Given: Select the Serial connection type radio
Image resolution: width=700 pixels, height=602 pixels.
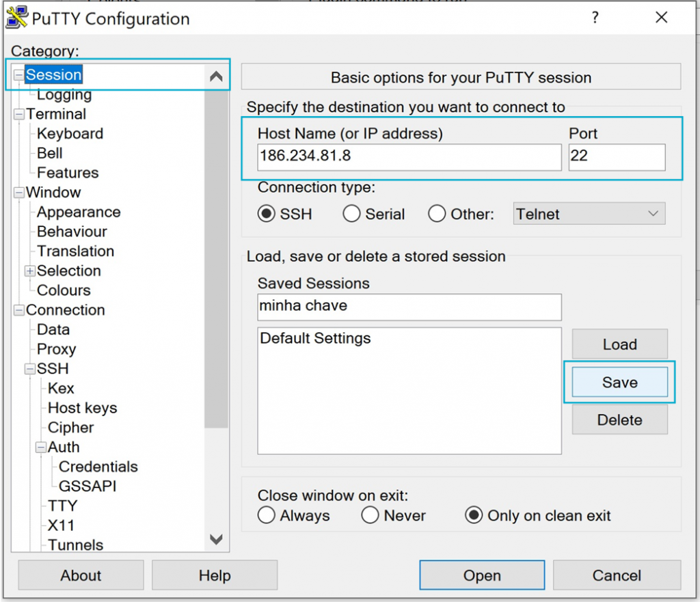Looking at the screenshot, I should [351, 214].
